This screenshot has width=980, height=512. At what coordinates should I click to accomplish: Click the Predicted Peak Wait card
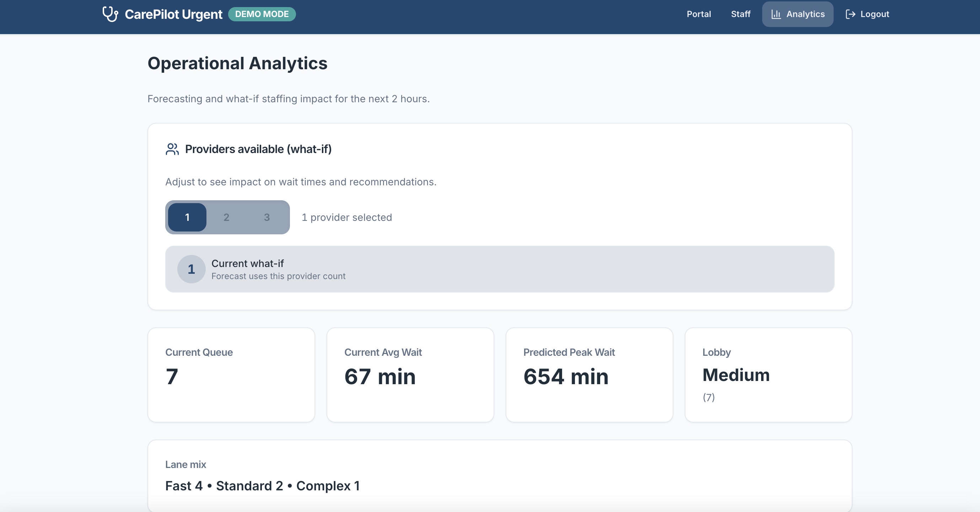click(589, 374)
